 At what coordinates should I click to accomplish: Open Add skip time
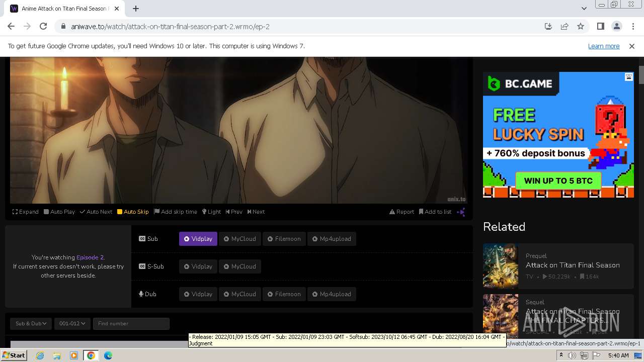pyautogui.click(x=176, y=212)
